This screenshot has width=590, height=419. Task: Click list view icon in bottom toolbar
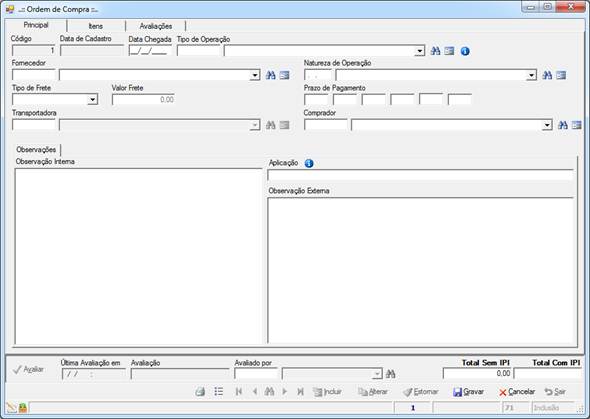coord(219,392)
